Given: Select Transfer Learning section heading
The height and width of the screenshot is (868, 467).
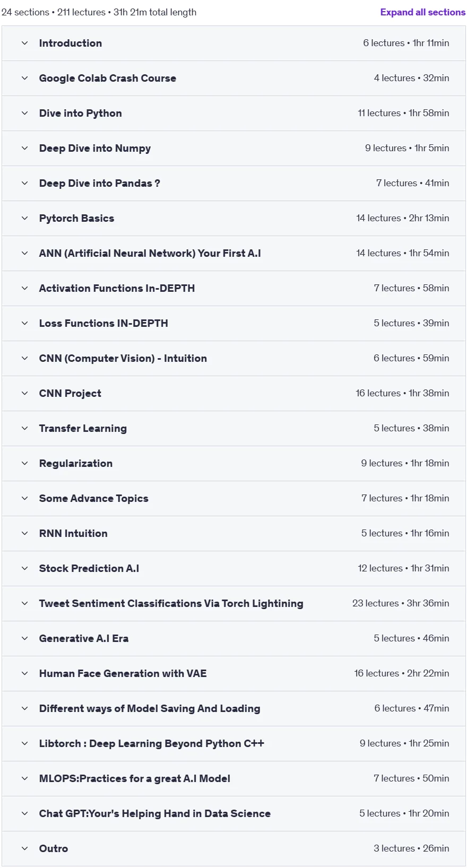Looking at the screenshot, I should (x=83, y=428).
